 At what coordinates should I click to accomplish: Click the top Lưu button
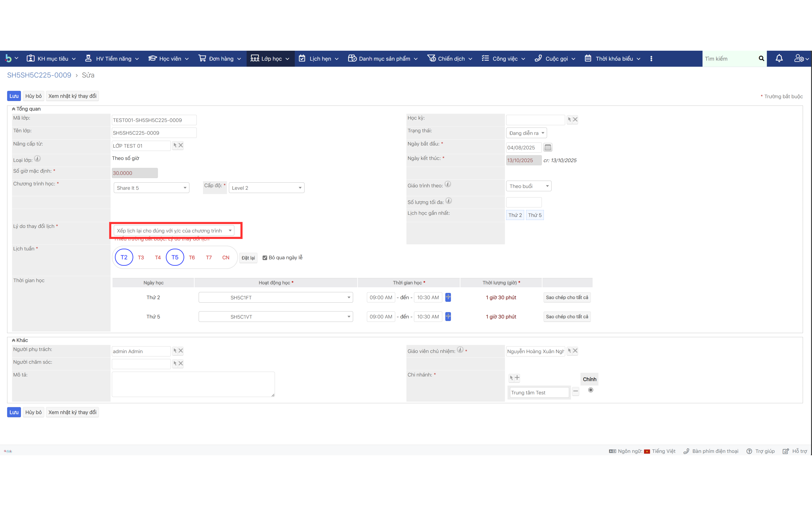tap(14, 96)
